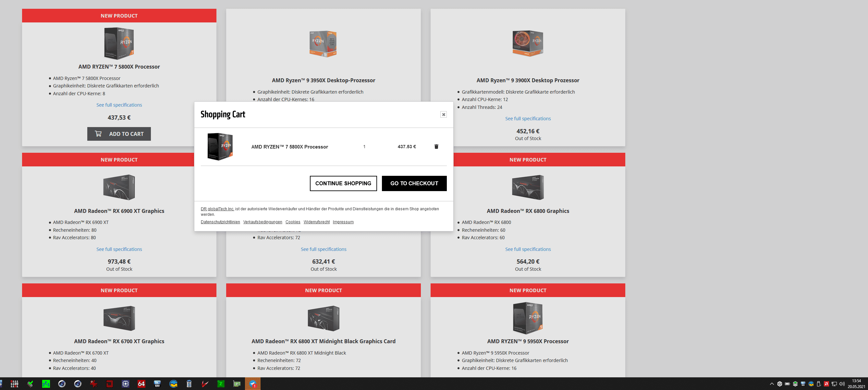Viewport: 868px width, 390px height.
Task: Click the AIDA64 taskbar icon
Action: tap(141, 383)
